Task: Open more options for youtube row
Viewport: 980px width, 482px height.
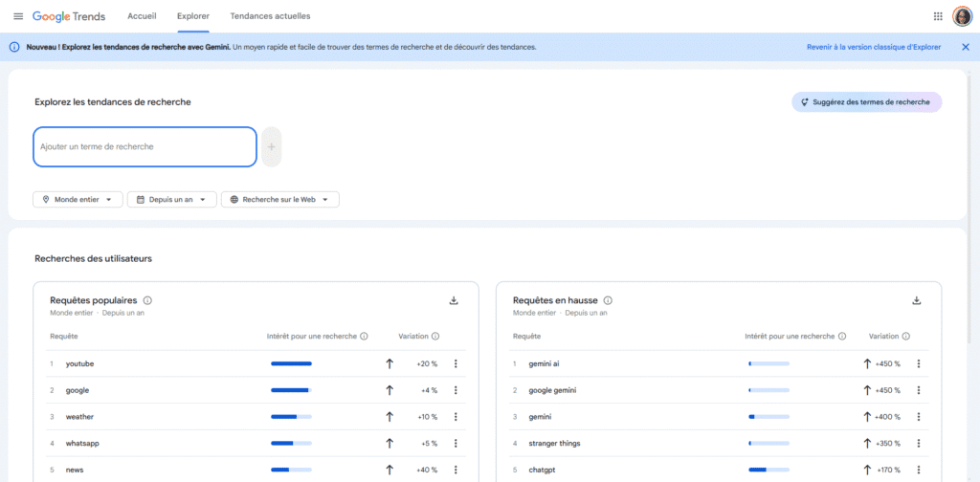Action: coord(456,364)
